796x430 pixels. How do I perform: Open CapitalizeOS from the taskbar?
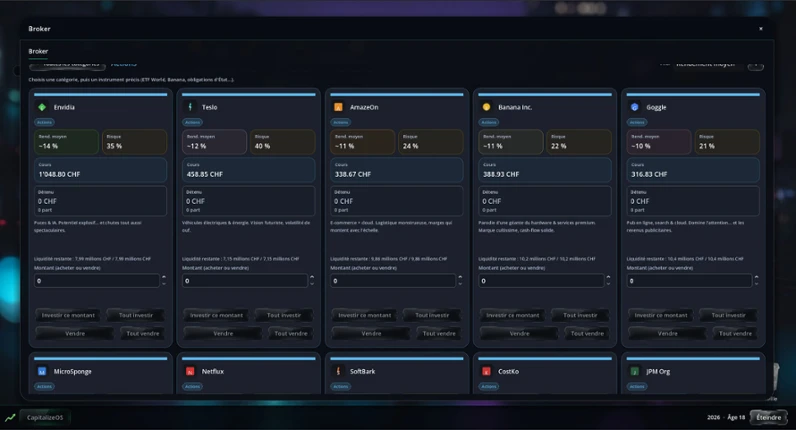pos(45,418)
